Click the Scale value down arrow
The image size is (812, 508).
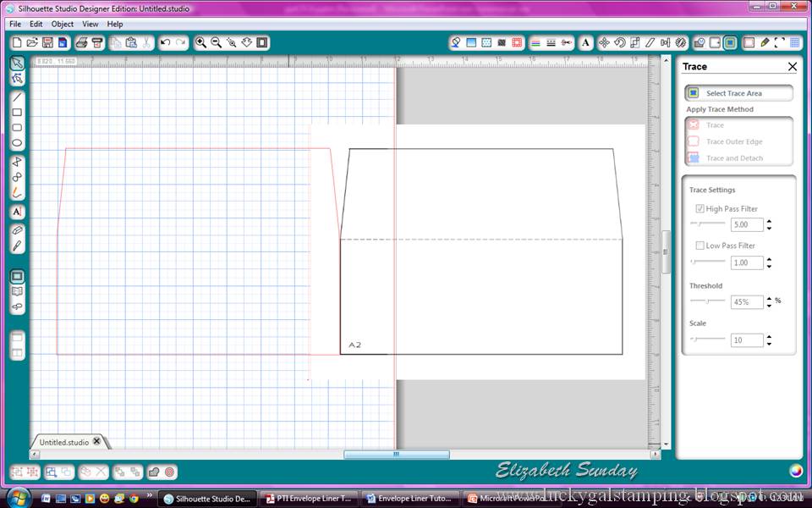769,344
